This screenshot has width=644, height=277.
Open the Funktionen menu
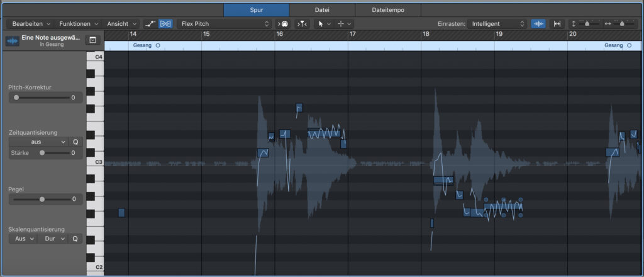79,24
